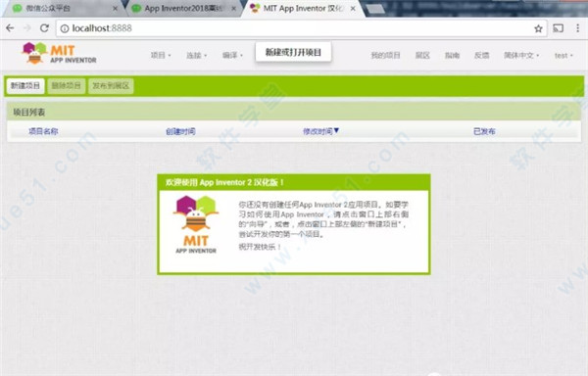Close the MIT App Inventor 汉化 tab
The height and width of the screenshot is (376, 588).
coord(353,8)
